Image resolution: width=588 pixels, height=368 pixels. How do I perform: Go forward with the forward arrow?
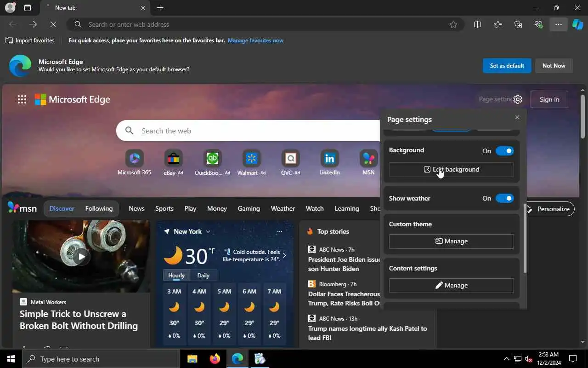[33, 24]
